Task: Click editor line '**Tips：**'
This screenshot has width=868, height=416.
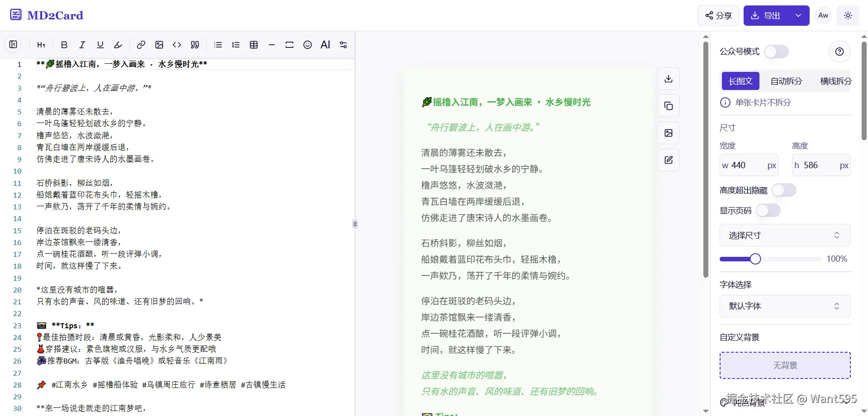Action: [x=66, y=326]
